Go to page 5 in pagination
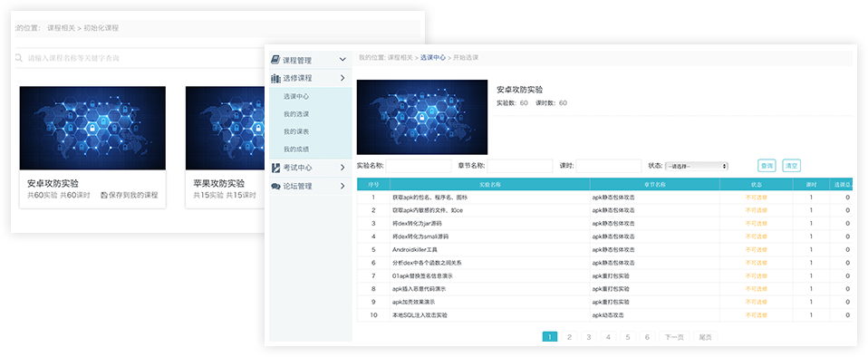868x357 pixels. (628, 336)
